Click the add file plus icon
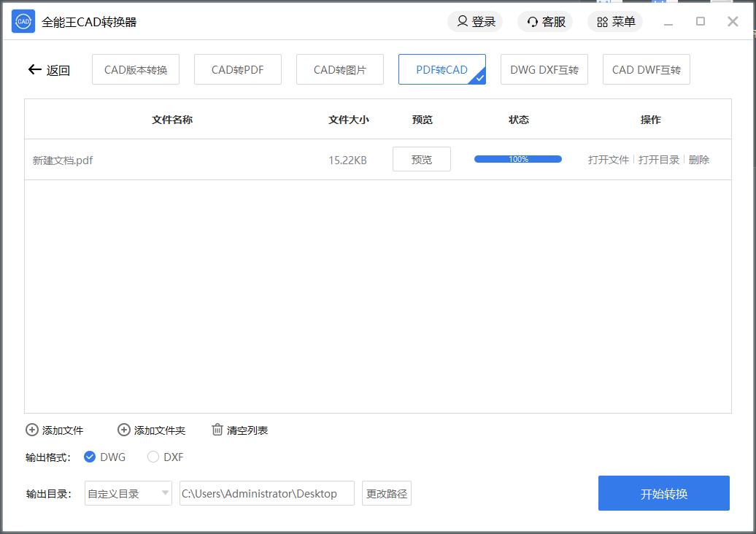Image resolution: width=756 pixels, height=534 pixels. (x=32, y=430)
